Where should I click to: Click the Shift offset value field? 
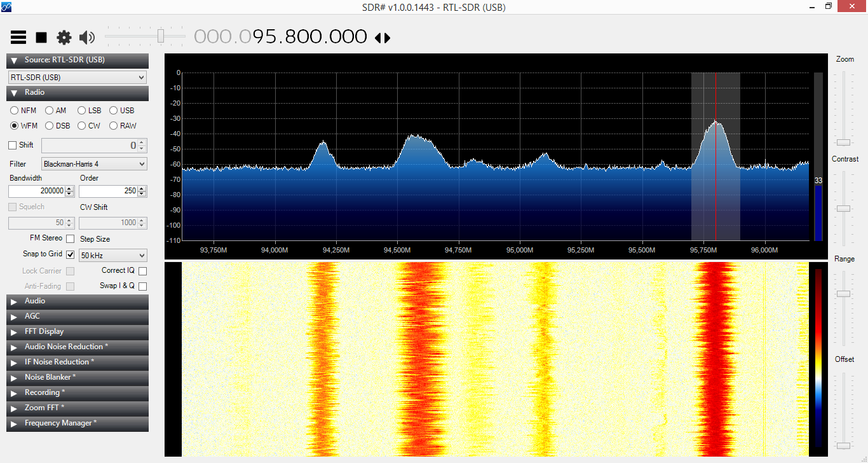90,146
